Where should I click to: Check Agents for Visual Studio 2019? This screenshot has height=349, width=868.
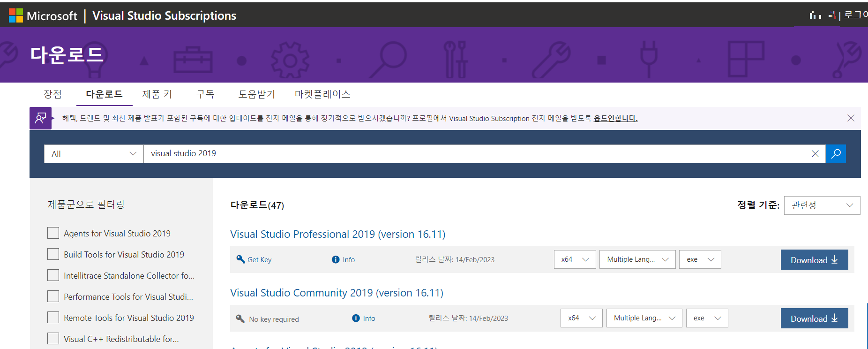(53, 233)
